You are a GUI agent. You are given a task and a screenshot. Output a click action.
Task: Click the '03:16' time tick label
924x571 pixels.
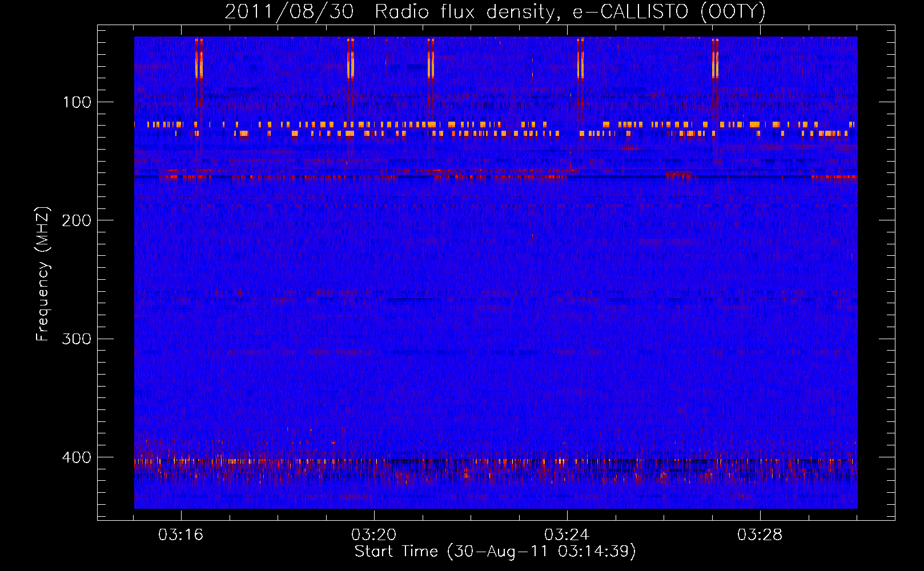(181, 534)
